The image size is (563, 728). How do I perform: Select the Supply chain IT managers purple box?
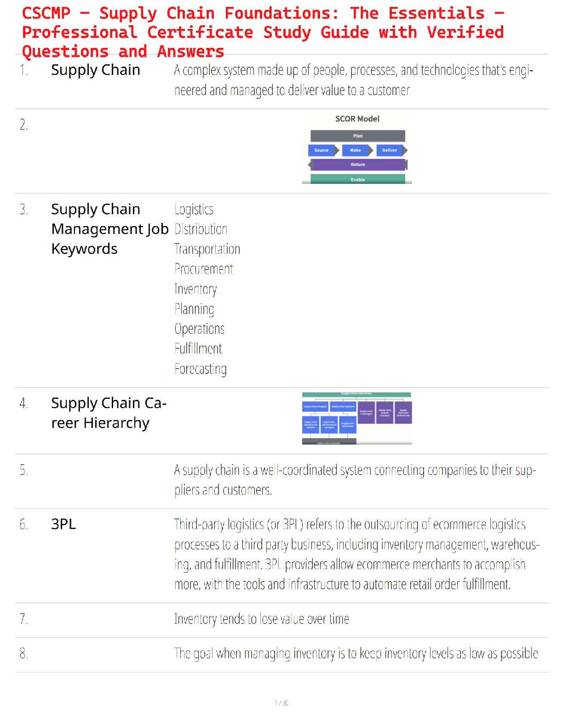click(367, 413)
